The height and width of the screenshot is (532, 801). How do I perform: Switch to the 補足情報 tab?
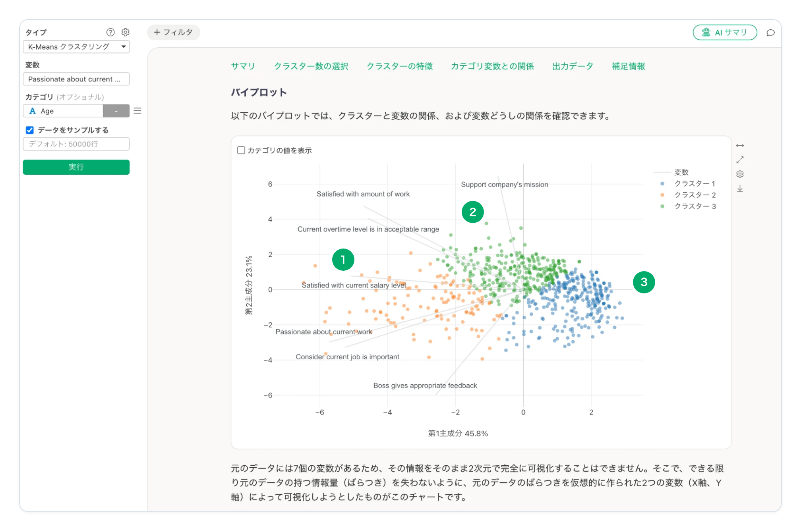[629, 66]
